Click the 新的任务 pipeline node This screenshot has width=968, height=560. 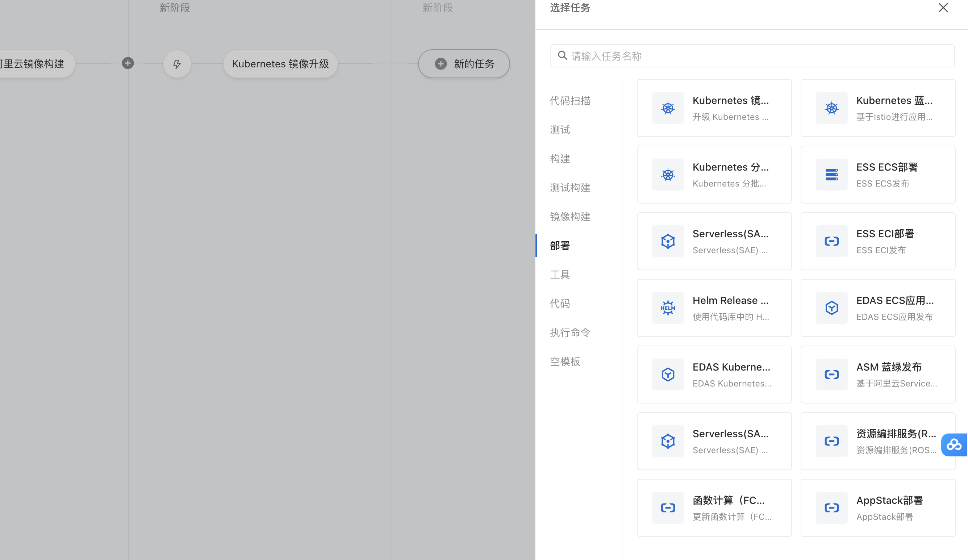pos(464,64)
